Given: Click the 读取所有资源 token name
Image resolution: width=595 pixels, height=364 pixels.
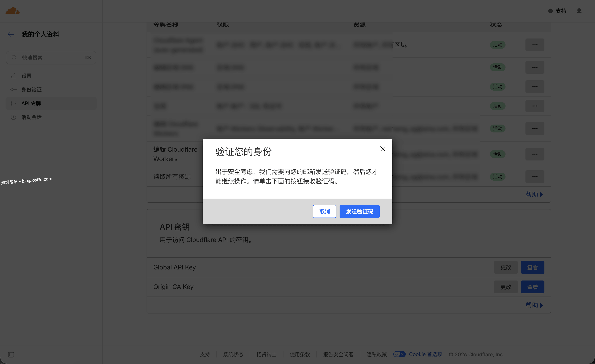Looking at the screenshot, I should click(x=172, y=177).
